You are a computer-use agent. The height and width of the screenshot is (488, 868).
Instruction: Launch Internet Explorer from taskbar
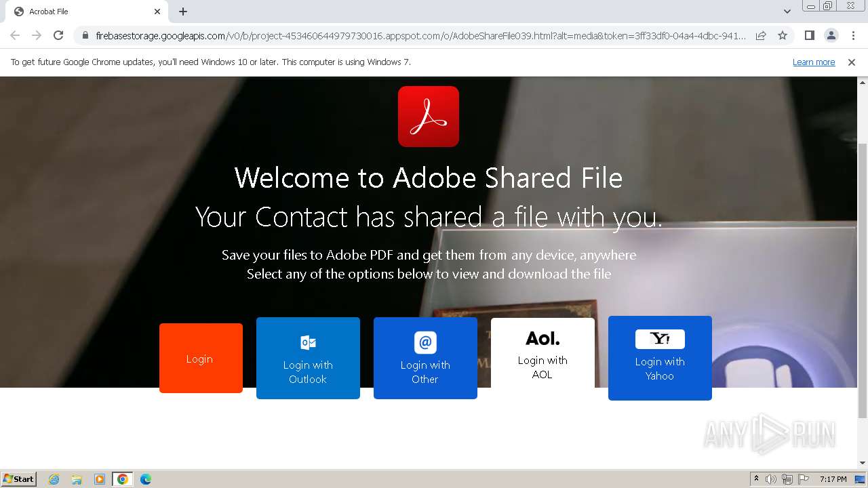tap(54, 479)
